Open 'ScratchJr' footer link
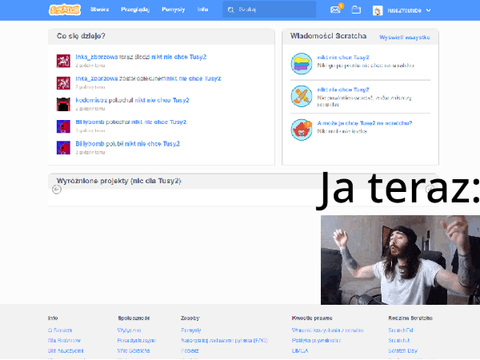Screen dimensions: 480x360 pos(399,341)
